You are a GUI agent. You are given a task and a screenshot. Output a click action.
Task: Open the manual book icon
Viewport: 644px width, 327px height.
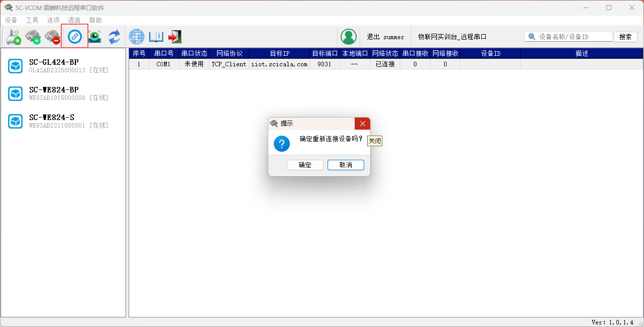tap(156, 37)
